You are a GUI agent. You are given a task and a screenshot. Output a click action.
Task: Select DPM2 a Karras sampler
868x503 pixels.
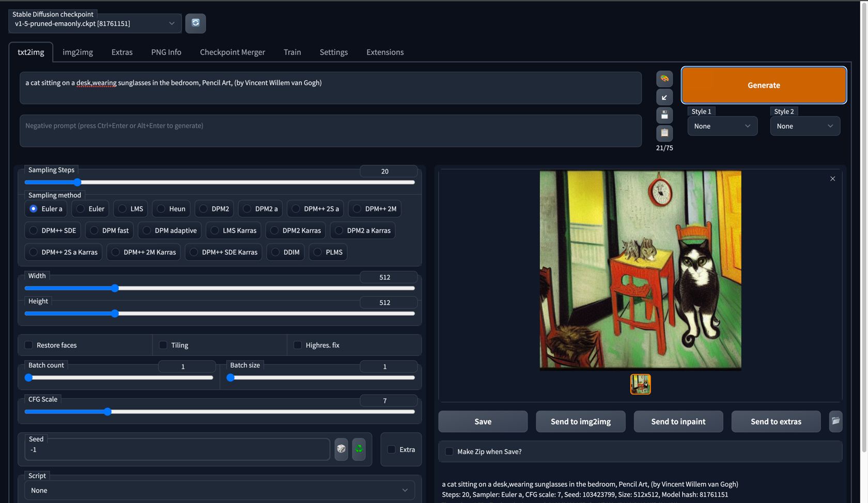[363, 231]
